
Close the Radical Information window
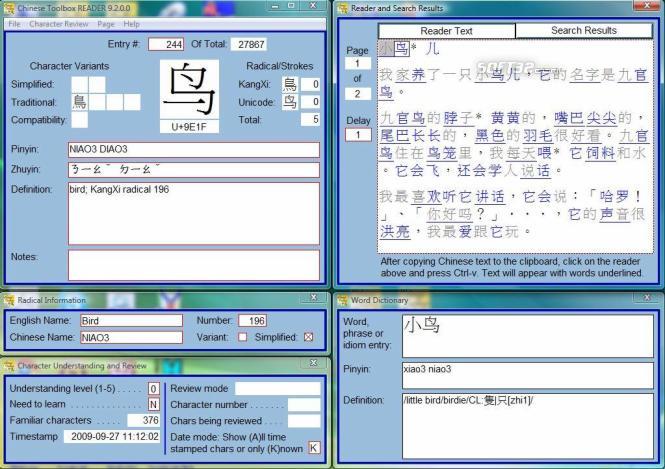(313, 298)
